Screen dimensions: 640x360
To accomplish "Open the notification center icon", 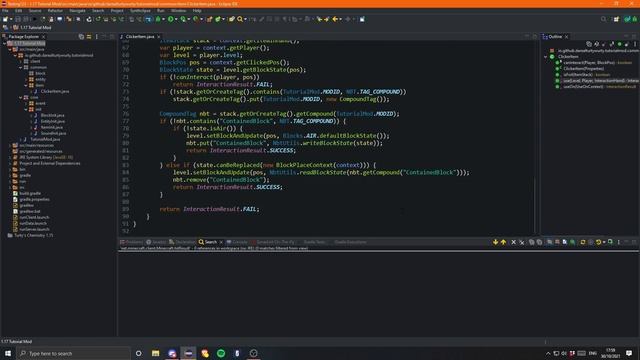I will point(629,353).
